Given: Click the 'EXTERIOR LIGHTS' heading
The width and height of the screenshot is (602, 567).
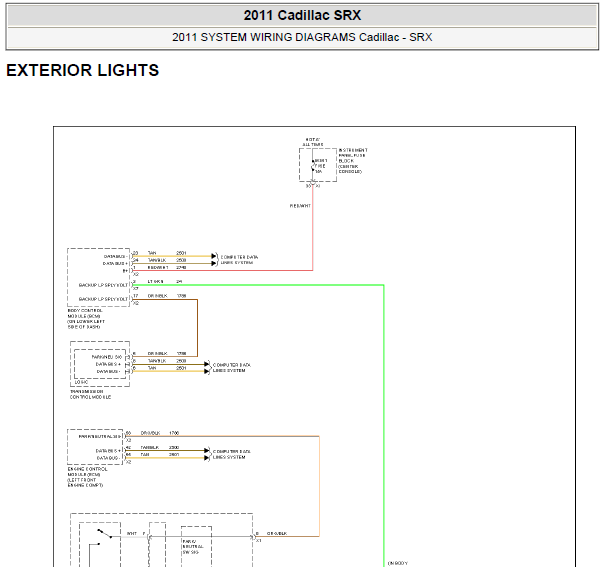Looking at the screenshot, I should (83, 70).
